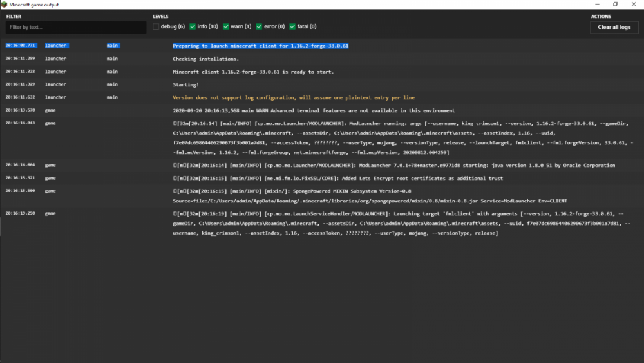Minimize the Minecraft game output window
Screen dimensions: 644x363
point(597,4)
